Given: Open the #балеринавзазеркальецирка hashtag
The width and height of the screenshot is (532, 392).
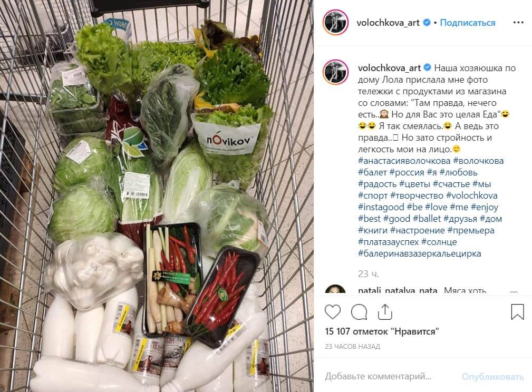Looking at the screenshot, I should (x=419, y=253).
